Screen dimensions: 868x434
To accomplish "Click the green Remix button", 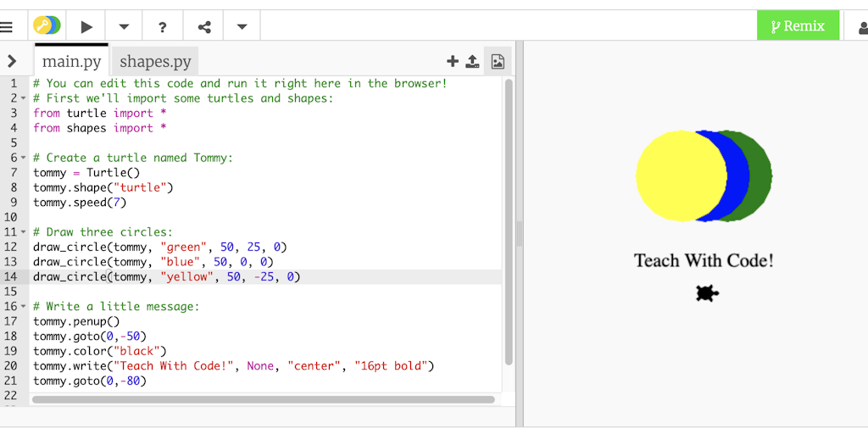I will pyautogui.click(x=798, y=25).
